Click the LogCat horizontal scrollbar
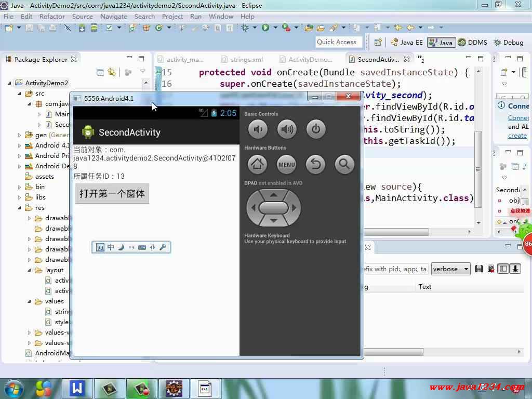Screen dimensions: 532x399 click(x=394, y=352)
